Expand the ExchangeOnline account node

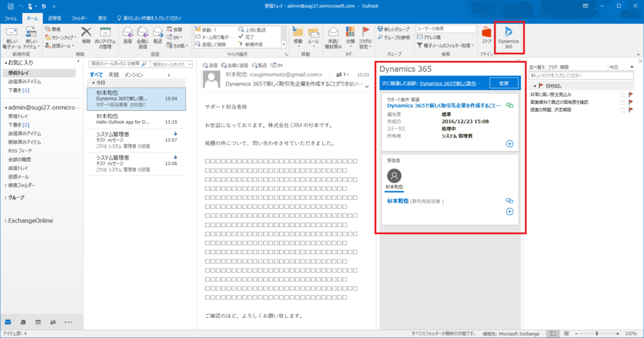6,221
